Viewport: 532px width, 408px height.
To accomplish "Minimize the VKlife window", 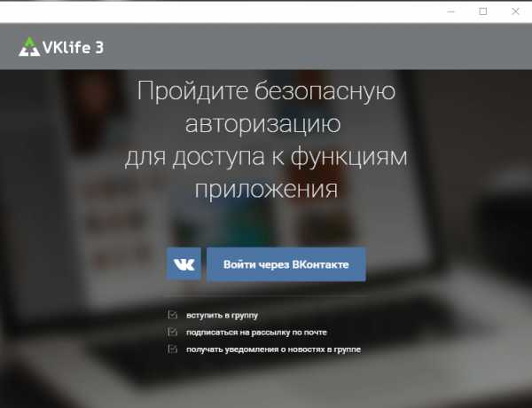I will click(x=451, y=12).
